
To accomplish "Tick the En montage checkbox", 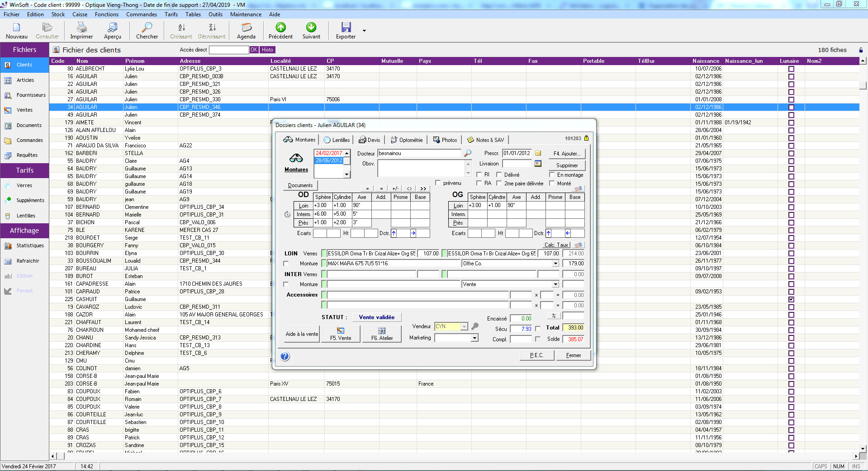I will pos(552,174).
